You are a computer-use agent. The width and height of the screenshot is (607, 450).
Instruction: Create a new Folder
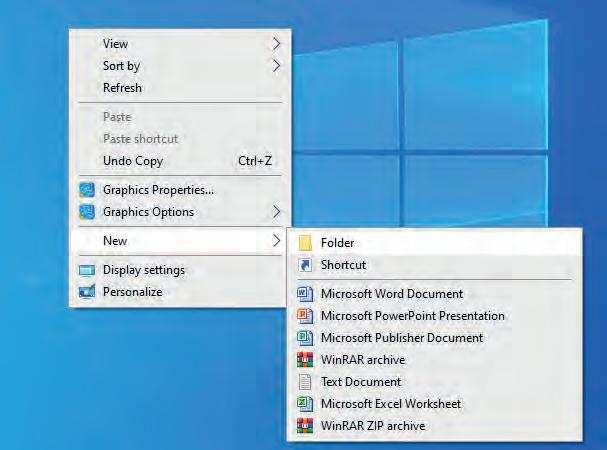pos(434,243)
